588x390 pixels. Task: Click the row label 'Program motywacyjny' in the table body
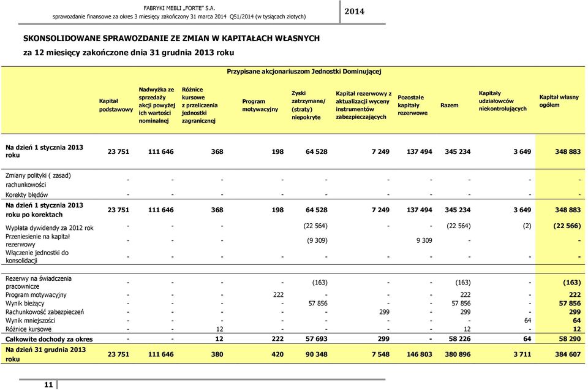click(x=36, y=295)
